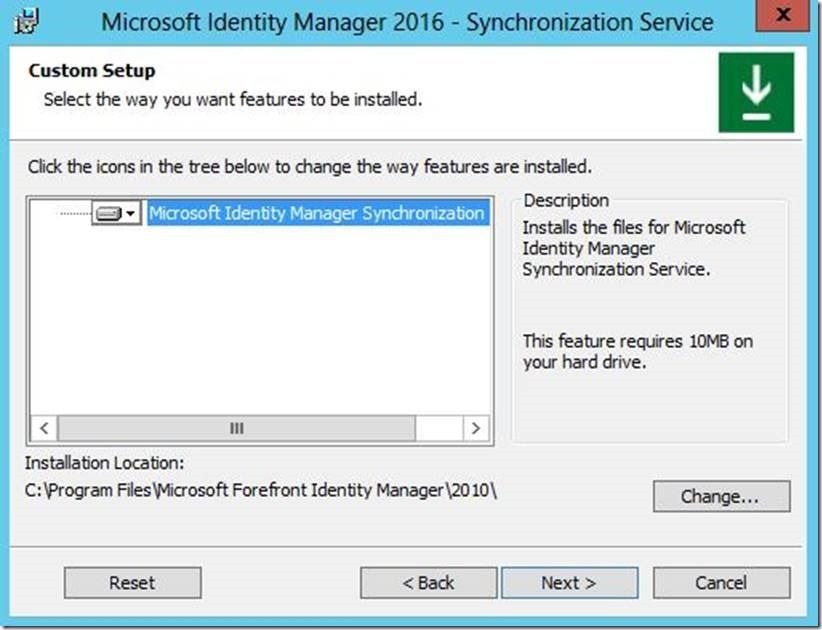Click the "Installation Location:" label
Screen dimensions: 822x630
coord(104,463)
